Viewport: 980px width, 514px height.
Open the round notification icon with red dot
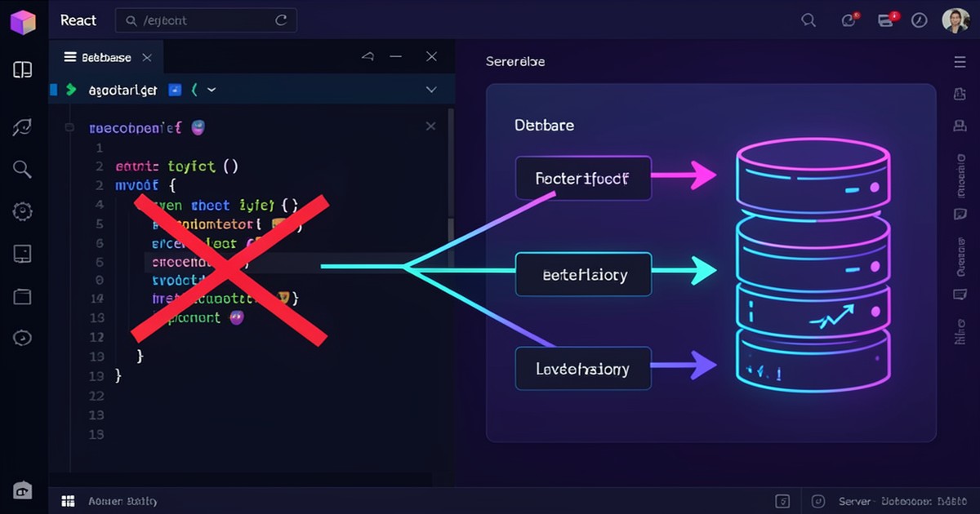coord(849,20)
